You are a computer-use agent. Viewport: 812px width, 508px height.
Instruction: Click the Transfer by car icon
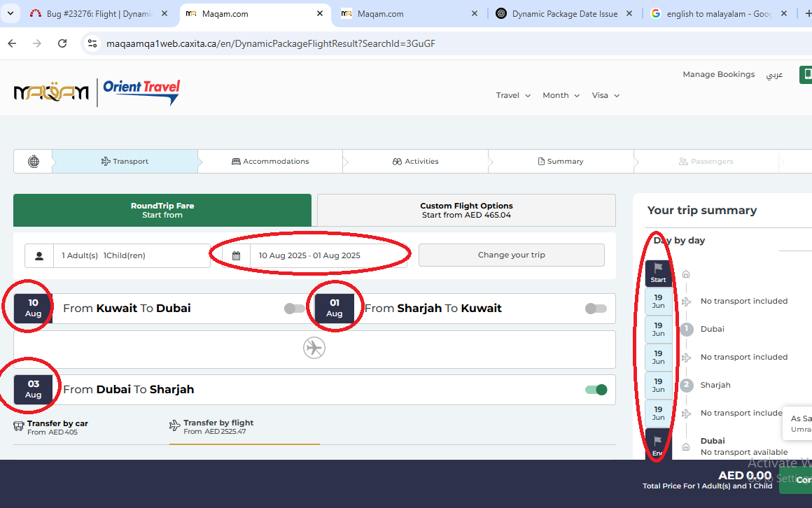tap(19, 426)
